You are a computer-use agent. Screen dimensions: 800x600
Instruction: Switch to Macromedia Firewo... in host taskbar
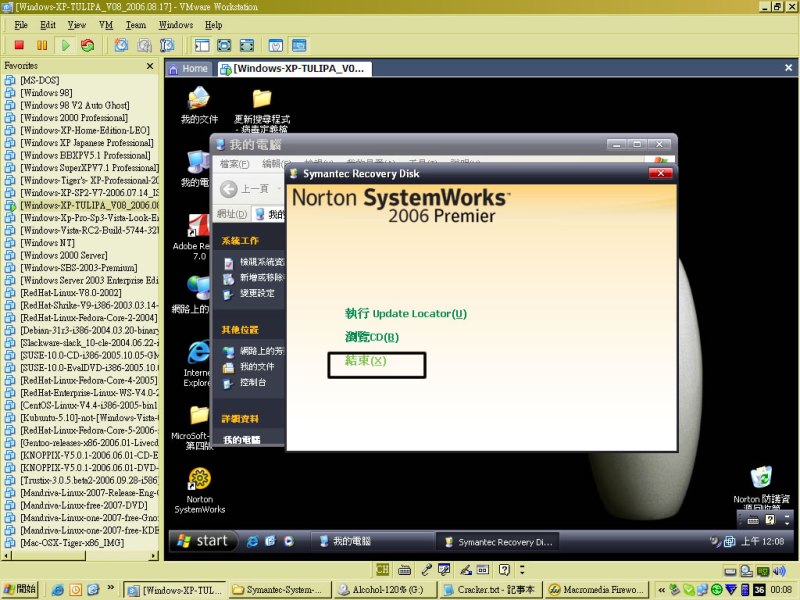(x=596, y=590)
